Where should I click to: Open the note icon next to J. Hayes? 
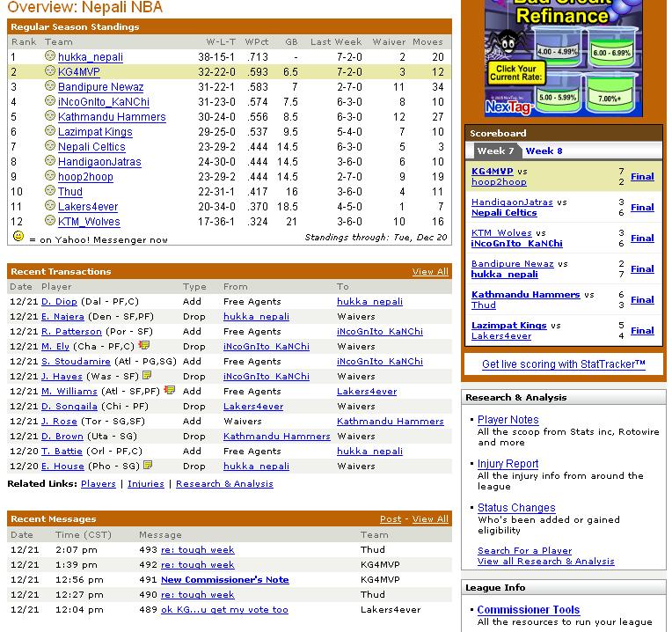pos(148,376)
